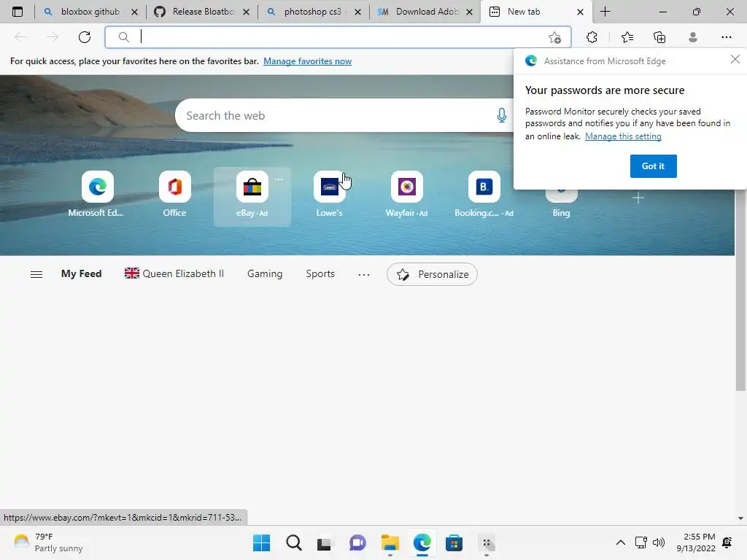Open volume speaker icon in system tray
The height and width of the screenshot is (560, 747).
[659, 542]
